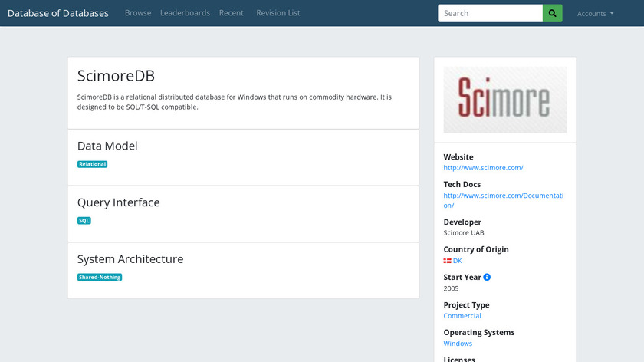Select the Relational data model tag
Viewport: 644px width, 362px height.
pyautogui.click(x=92, y=164)
